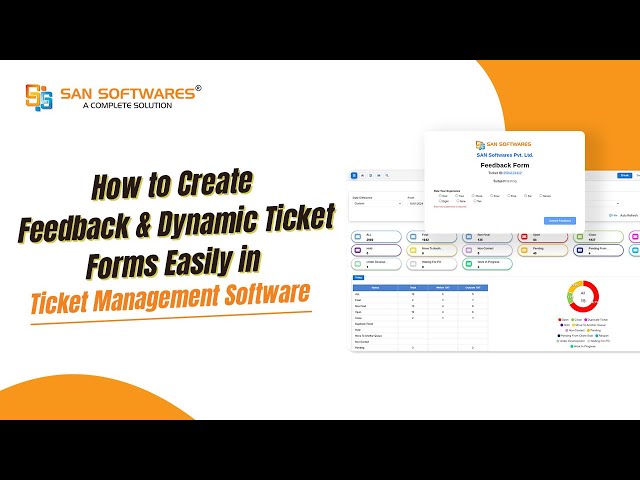
Task: Open the All tickets status card icon
Action: click(358, 237)
